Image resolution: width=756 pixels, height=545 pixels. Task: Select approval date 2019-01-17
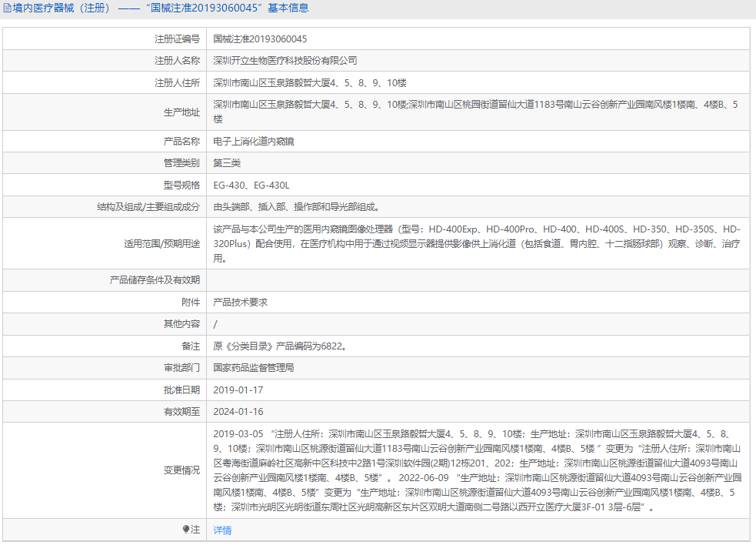pyautogui.click(x=238, y=390)
